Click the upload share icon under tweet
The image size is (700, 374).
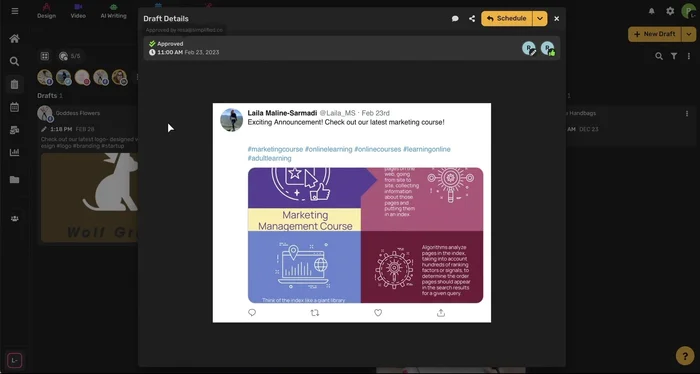[441, 313]
